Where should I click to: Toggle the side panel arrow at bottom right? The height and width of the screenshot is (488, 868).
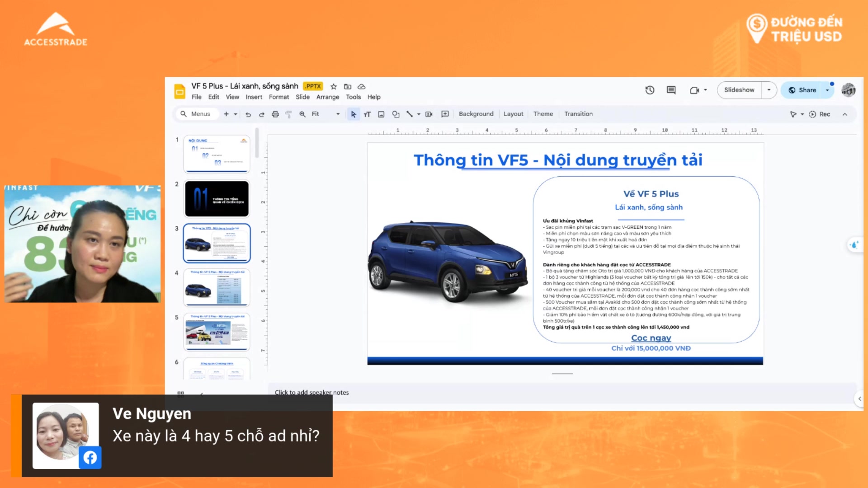point(859,399)
